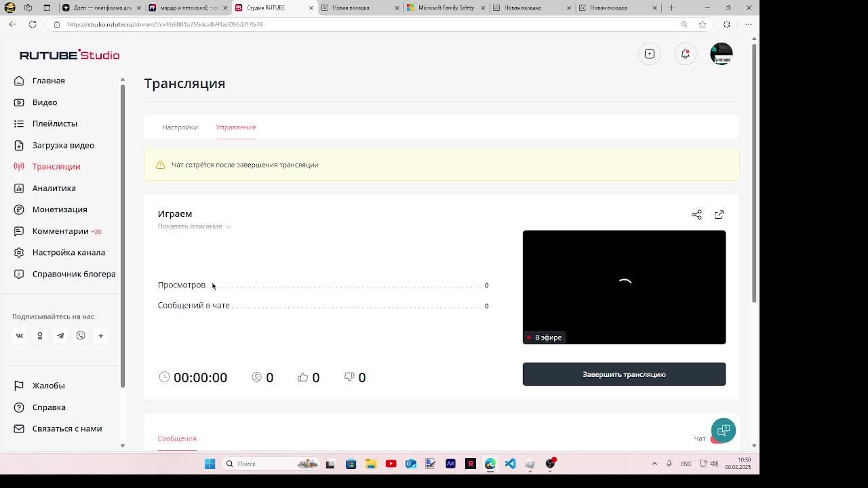This screenshot has width=868, height=488.
Task: Click taskbar Поиск search field
Action: pos(269,464)
